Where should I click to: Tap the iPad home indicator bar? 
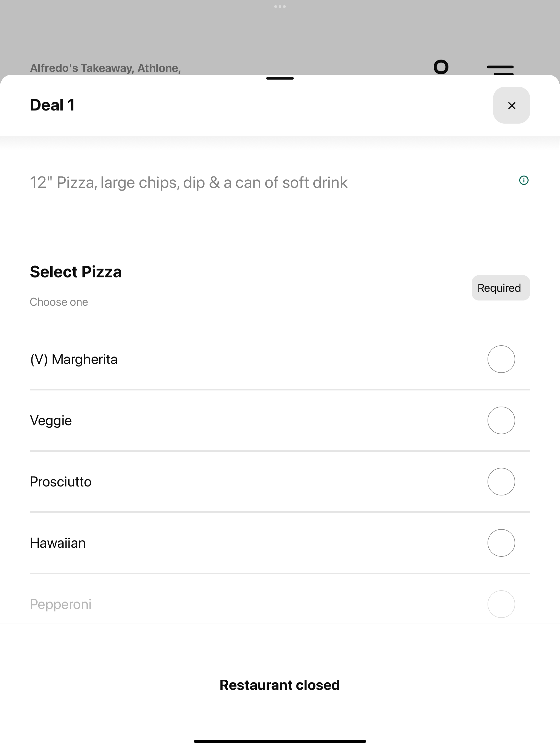coord(280,741)
